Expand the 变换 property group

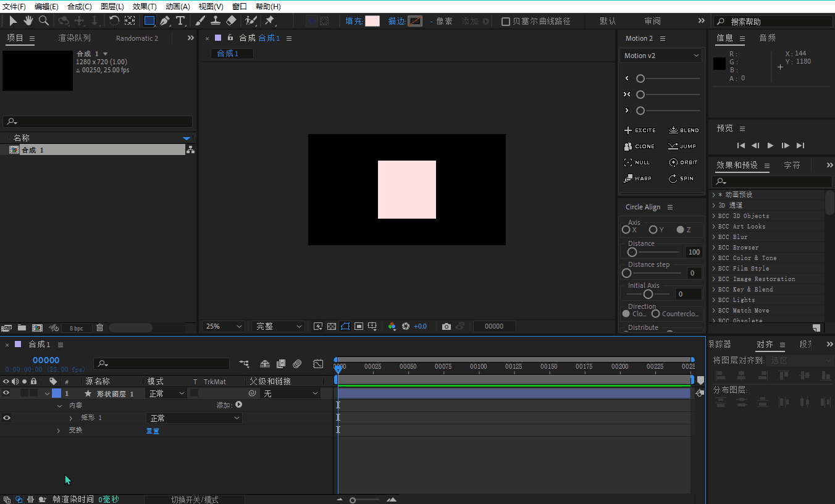pos(59,430)
